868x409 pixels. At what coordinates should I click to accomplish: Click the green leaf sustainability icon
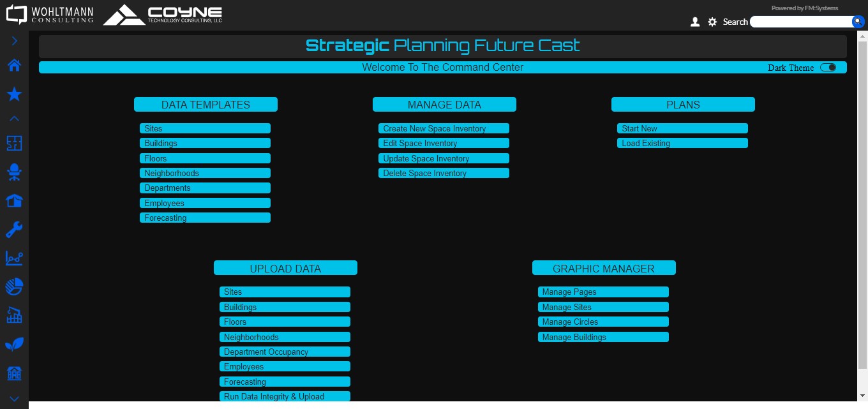tap(14, 345)
